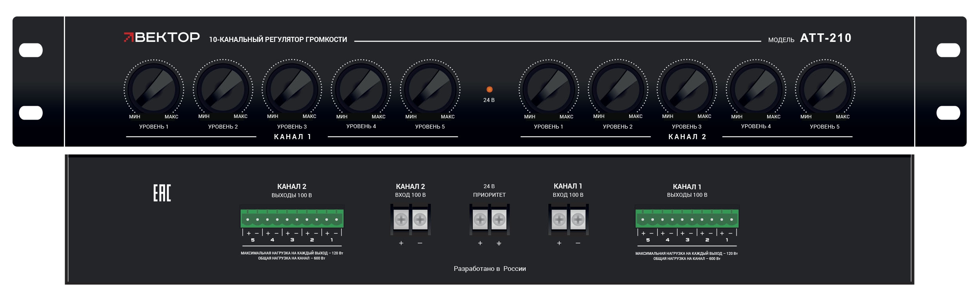Click the rear "КАНАЛ 2 ВЫХОДЫ 100 В" heading

click(x=292, y=191)
